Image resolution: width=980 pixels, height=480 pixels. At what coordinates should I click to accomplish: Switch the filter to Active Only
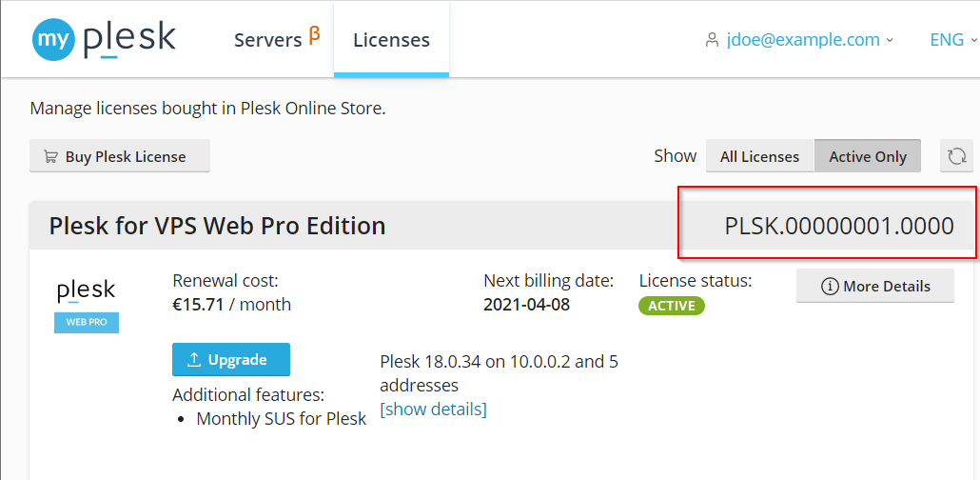click(x=867, y=156)
